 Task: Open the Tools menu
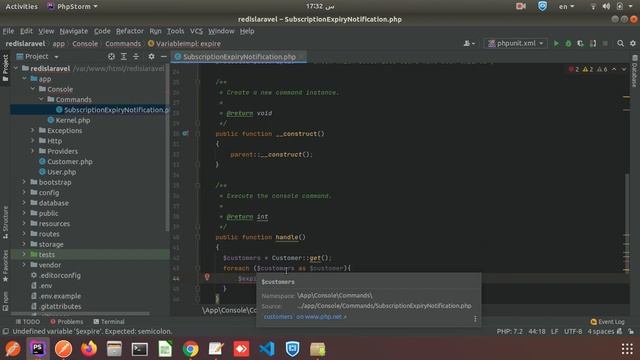(x=175, y=31)
